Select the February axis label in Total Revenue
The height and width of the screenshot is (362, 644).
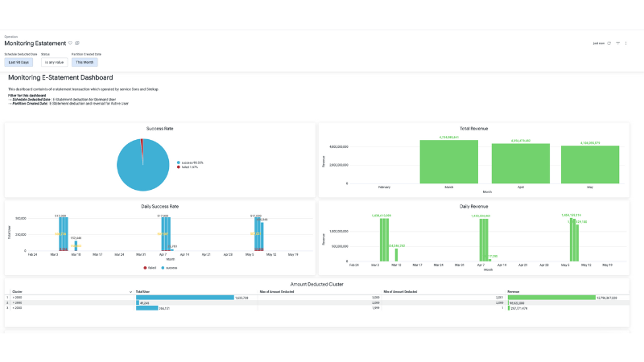coord(384,187)
